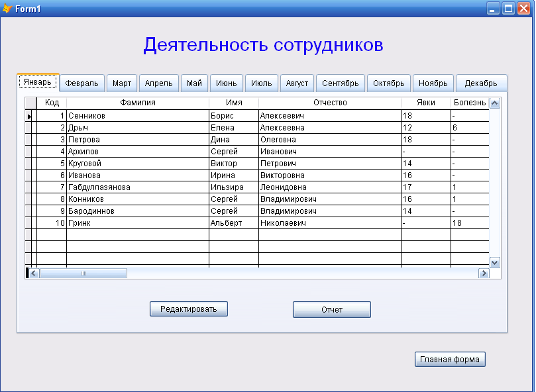Image resolution: width=536 pixels, height=392 pixels.
Task: Select the cell Сенников
Action: click(x=138, y=116)
